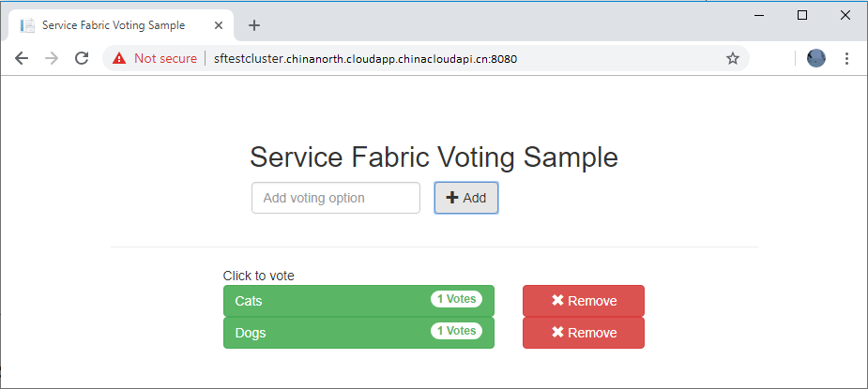Focus the Add voting option field
868x389 pixels.
[335, 198]
